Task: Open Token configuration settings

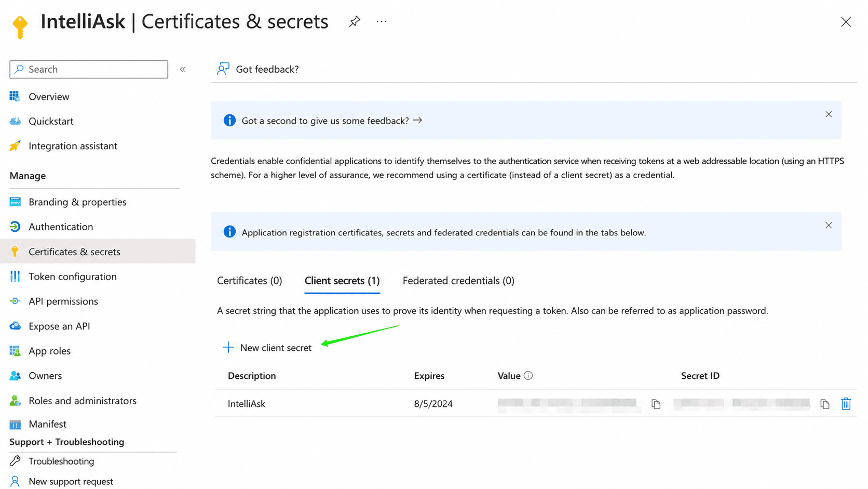Action: (x=73, y=276)
